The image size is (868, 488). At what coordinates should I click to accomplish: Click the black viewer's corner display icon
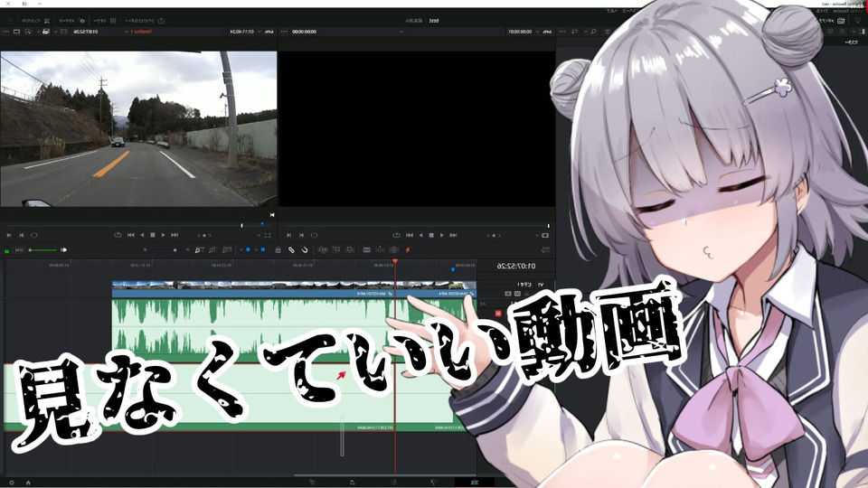[545, 235]
